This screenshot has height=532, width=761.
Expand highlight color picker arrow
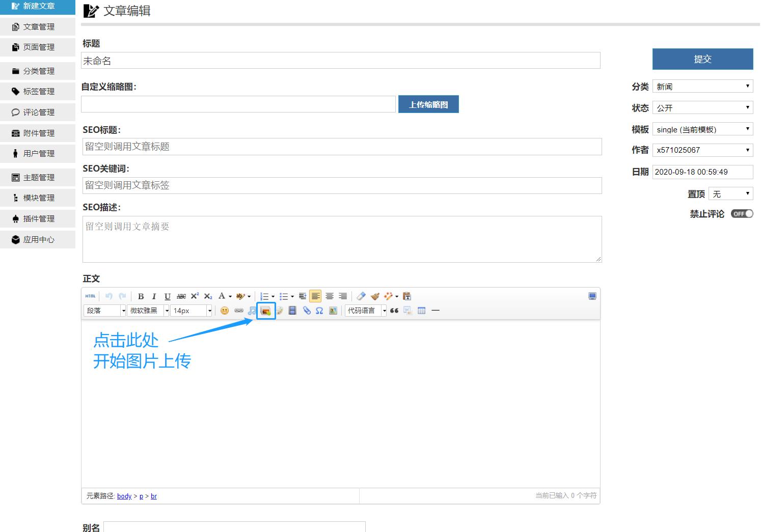click(x=249, y=296)
